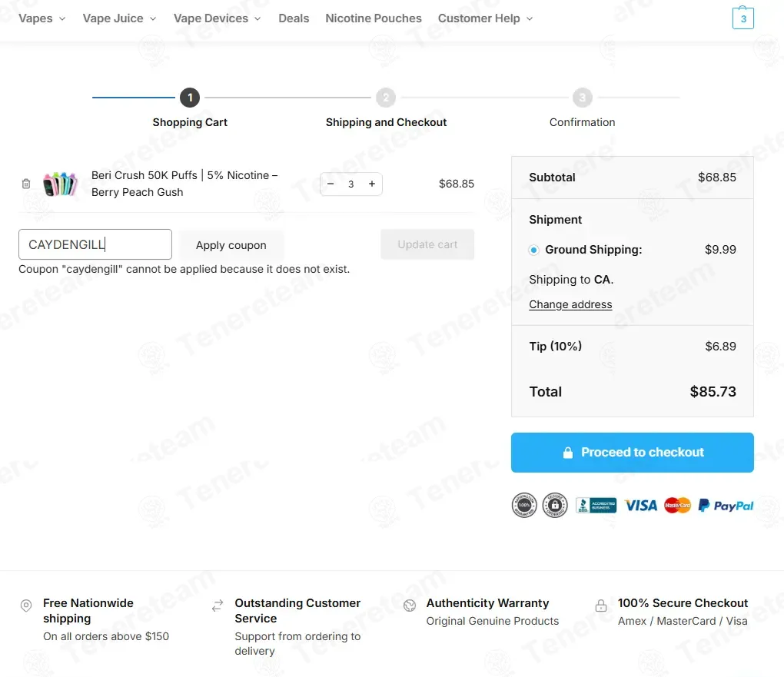Screen dimensions: 784x677
Task: Click the Authenticity Warranty icon
Action: click(410, 606)
